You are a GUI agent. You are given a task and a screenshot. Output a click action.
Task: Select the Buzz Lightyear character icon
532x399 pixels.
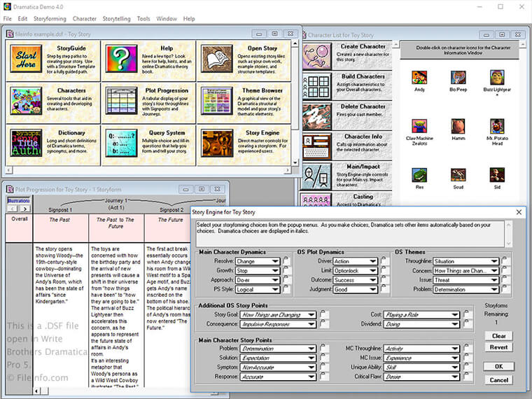pos(497,77)
